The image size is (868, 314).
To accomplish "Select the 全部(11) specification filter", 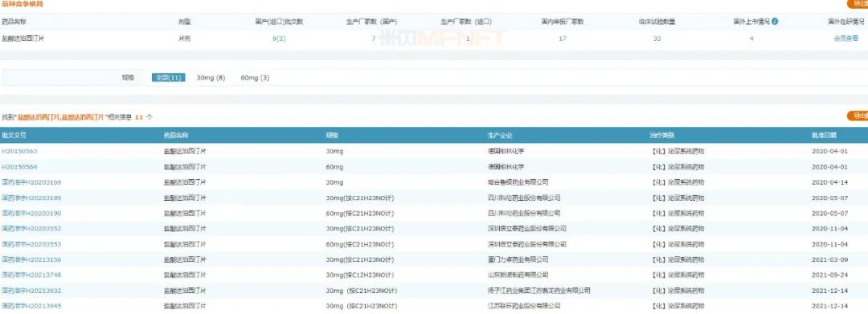I will pyautogui.click(x=168, y=78).
